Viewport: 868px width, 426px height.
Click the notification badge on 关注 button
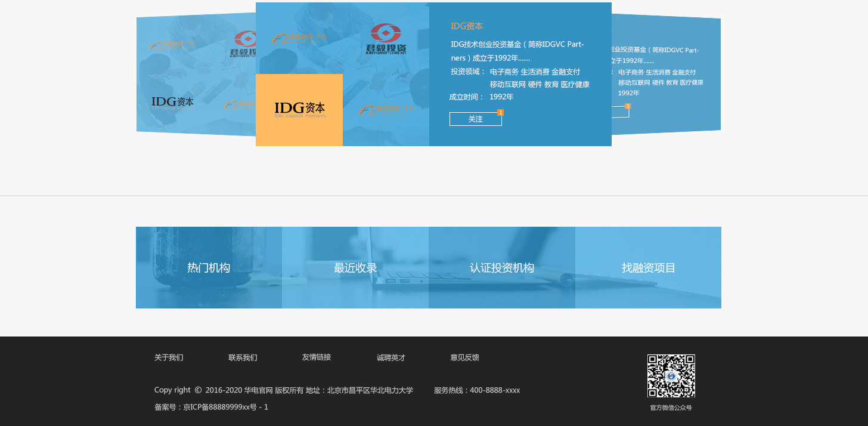pyautogui.click(x=501, y=112)
